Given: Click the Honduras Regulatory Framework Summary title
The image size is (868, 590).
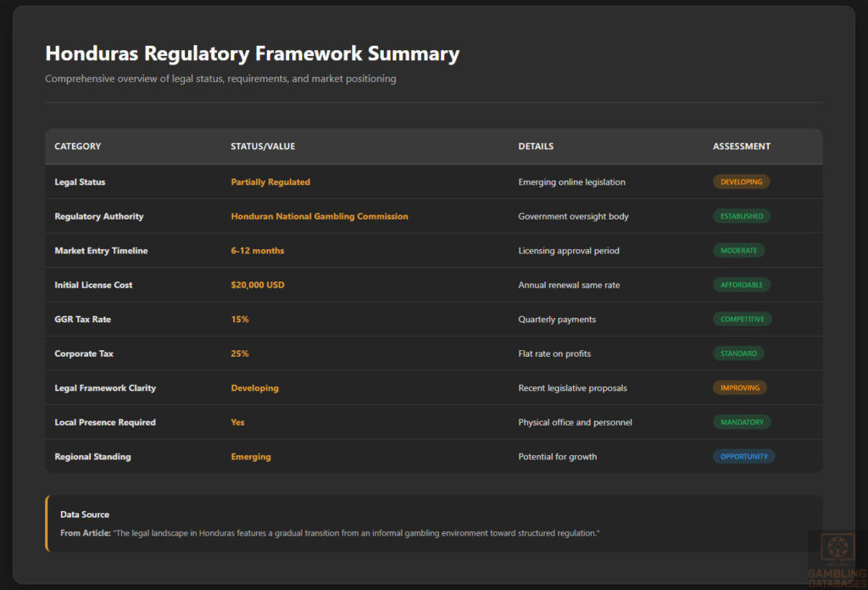Looking at the screenshot, I should tap(252, 53).
